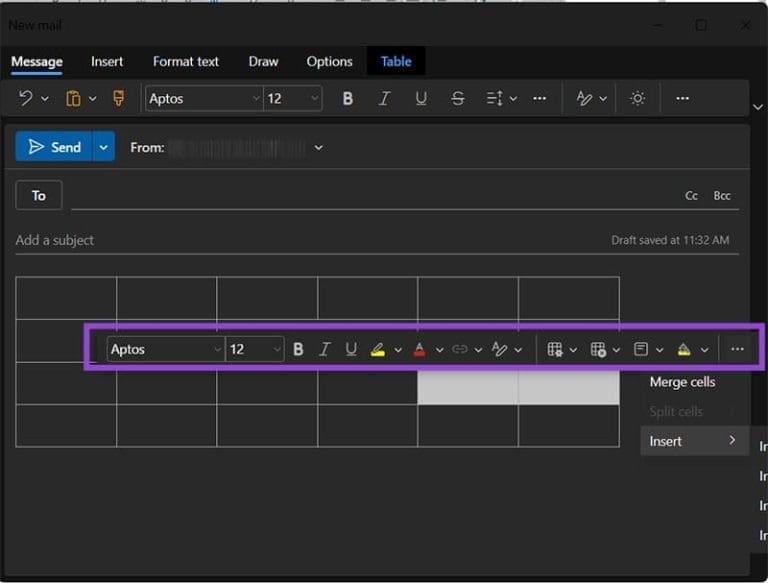The image size is (768, 583).
Task: Click the Undo icon in the ribbon
Action: pyautogui.click(x=27, y=99)
